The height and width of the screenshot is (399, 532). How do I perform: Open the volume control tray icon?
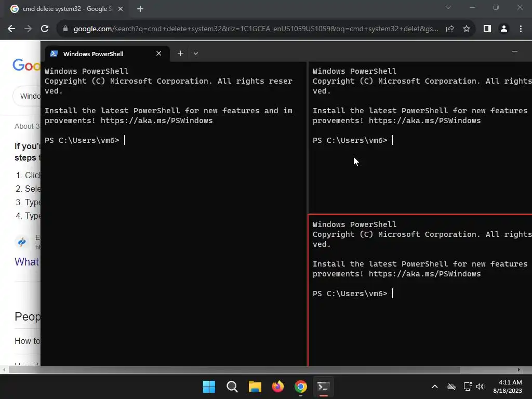pyautogui.click(x=480, y=387)
